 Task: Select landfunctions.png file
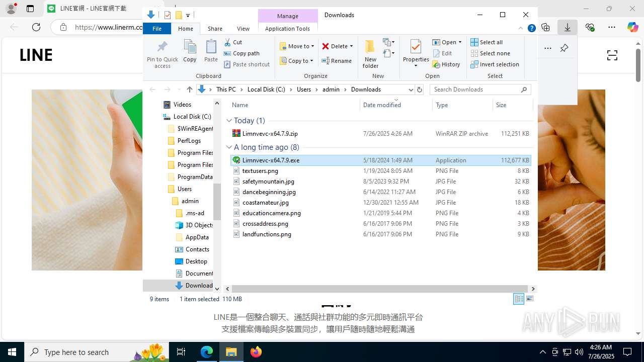pos(380,234)
